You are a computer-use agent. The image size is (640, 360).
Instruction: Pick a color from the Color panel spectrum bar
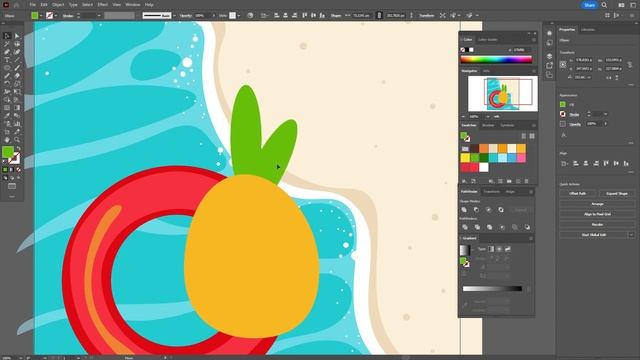point(496,60)
